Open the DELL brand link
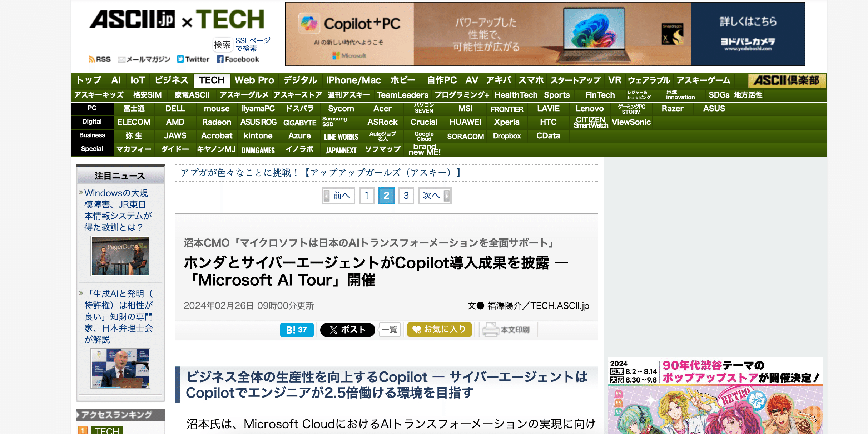868x434 pixels. click(x=175, y=109)
